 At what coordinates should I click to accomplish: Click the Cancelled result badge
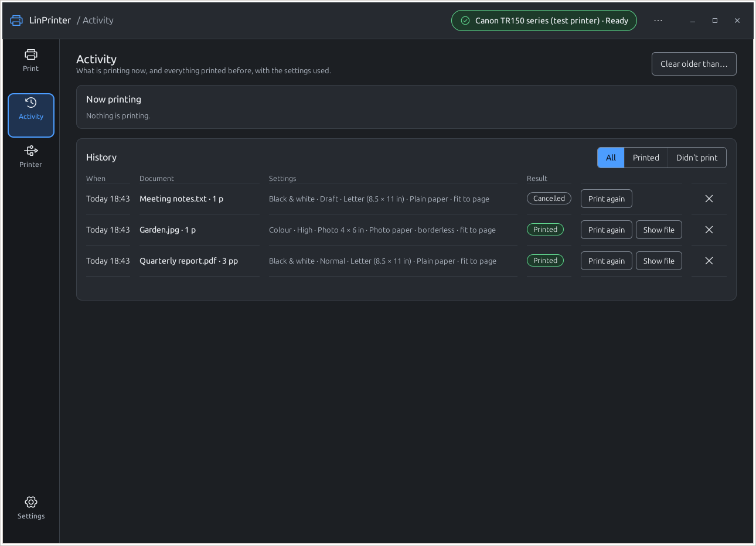point(549,199)
